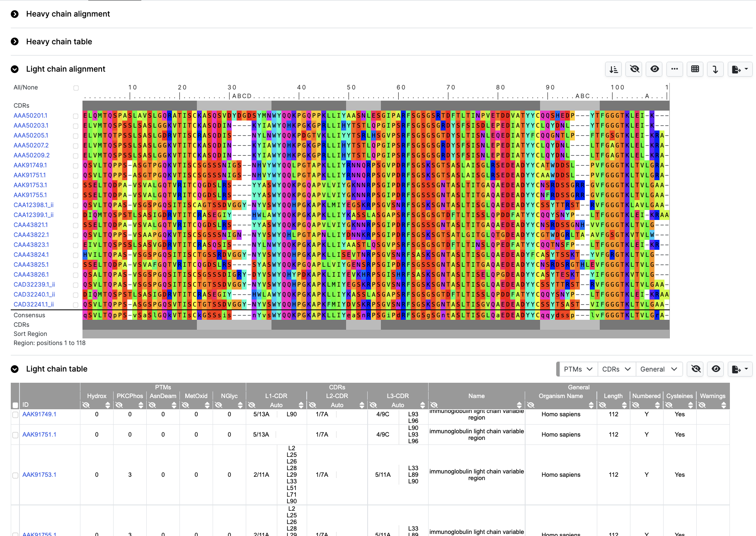The image size is (756, 536).
Task: Hide the Organism Name column via crossed-eye icon
Action: pos(531,405)
